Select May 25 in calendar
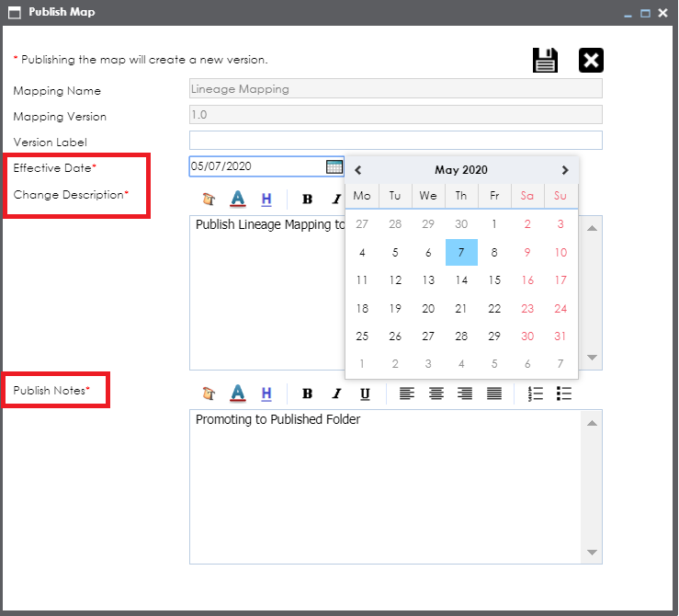 [x=362, y=337]
